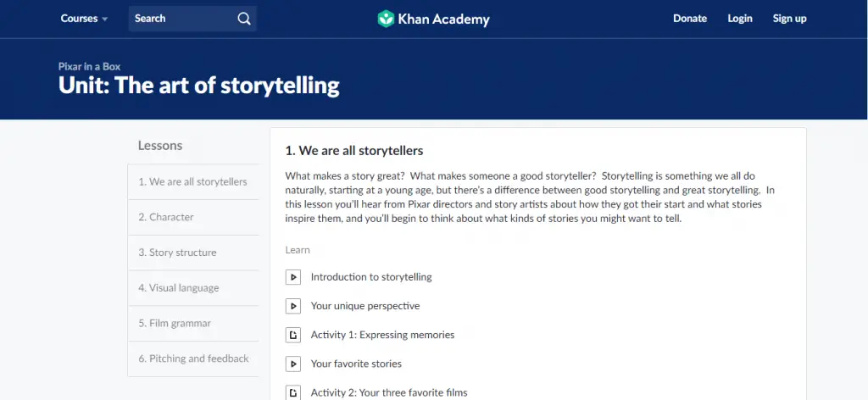The width and height of the screenshot is (868, 400).
Task: Select the 2. Character lesson
Action: click(x=193, y=217)
